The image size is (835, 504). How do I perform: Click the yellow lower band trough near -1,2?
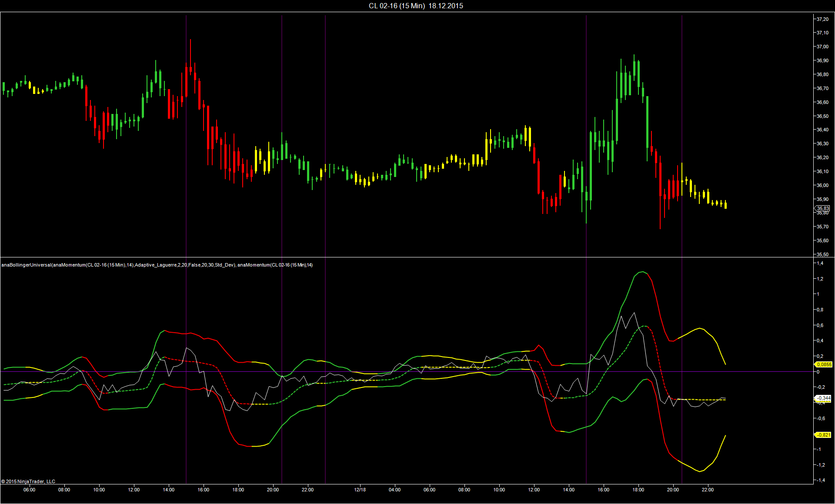[699, 471]
